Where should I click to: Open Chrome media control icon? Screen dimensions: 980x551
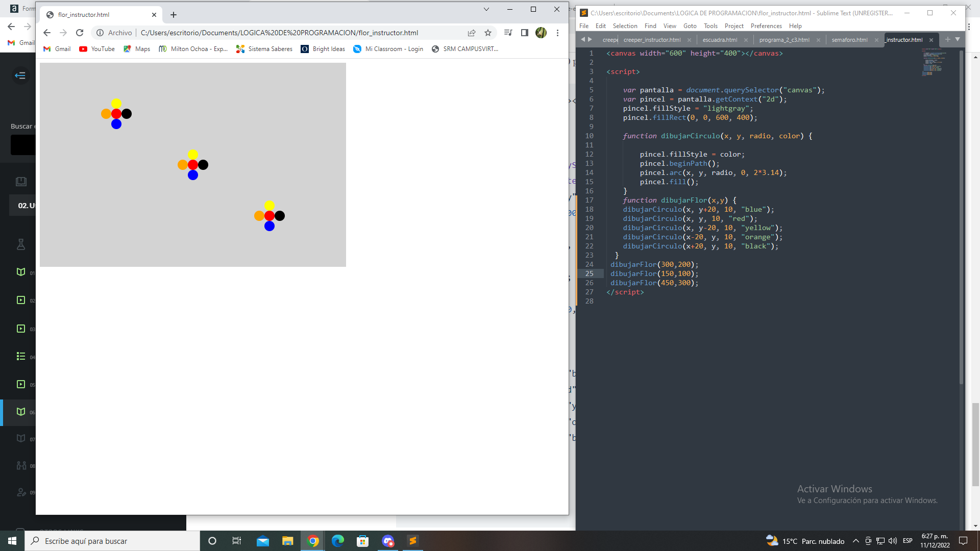point(508,33)
